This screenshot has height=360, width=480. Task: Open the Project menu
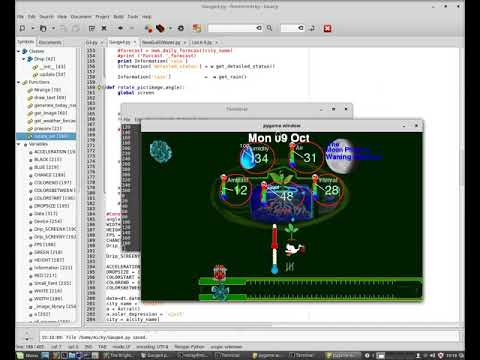point(102,16)
